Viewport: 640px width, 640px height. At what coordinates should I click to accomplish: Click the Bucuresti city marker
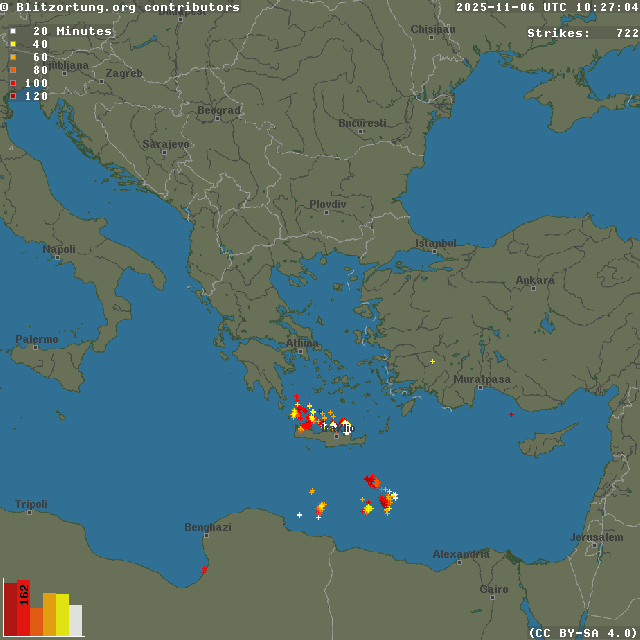point(362,131)
